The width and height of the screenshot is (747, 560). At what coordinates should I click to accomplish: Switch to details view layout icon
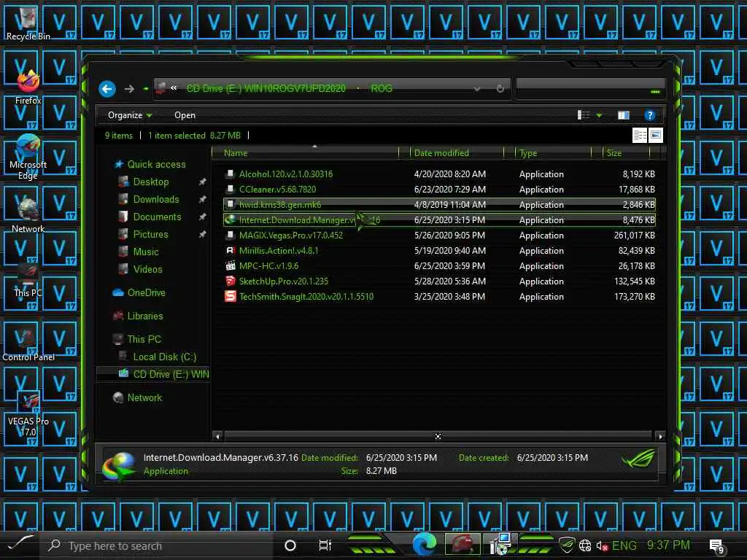[x=640, y=135]
